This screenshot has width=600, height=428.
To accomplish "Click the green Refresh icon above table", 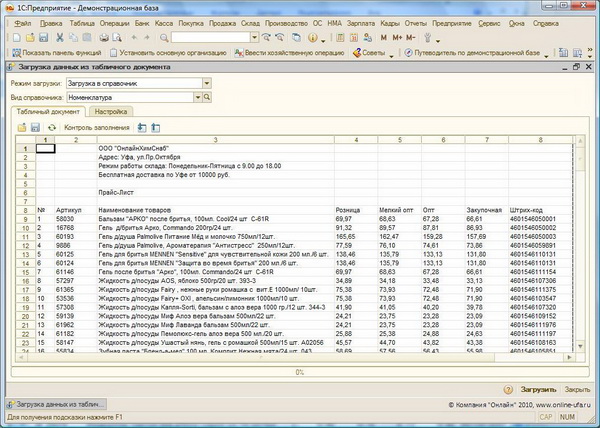I will coord(52,127).
